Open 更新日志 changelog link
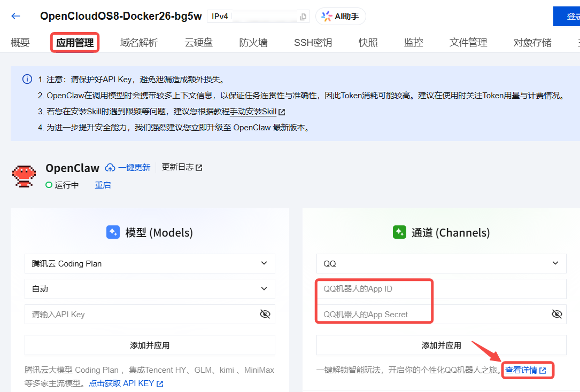 click(182, 167)
